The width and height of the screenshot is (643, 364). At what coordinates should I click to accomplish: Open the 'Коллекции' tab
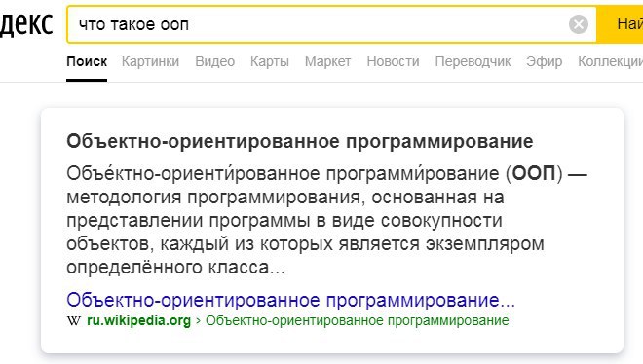click(x=611, y=62)
